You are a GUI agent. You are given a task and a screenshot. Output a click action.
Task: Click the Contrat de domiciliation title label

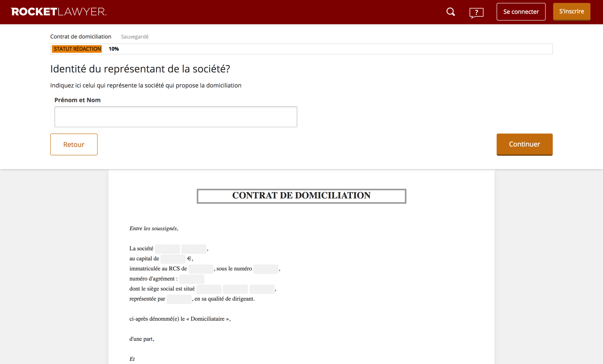pyautogui.click(x=81, y=36)
